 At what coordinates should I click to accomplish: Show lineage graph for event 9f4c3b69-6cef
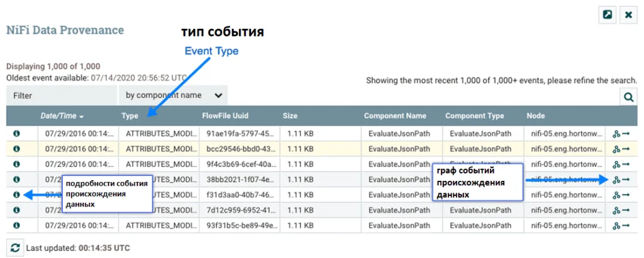click(x=616, y=164)
